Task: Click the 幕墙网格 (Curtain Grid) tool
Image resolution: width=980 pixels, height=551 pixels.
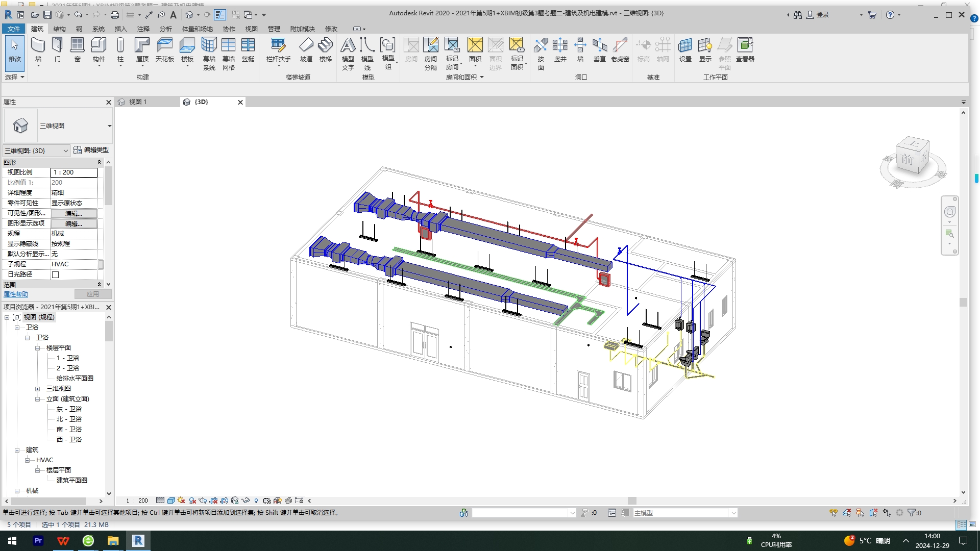Action: [x=229, y=54]
